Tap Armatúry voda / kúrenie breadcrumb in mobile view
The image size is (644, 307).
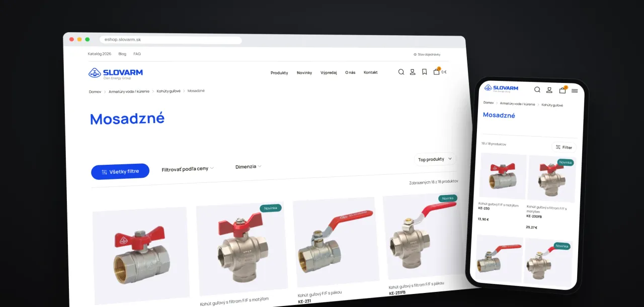(x=518, y=104)
